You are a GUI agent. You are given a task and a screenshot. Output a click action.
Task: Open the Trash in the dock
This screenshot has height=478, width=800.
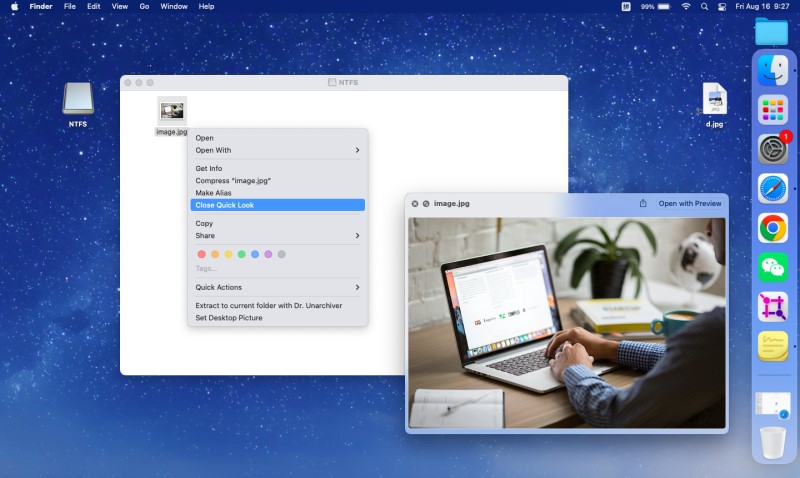click(x=772, y=442)
